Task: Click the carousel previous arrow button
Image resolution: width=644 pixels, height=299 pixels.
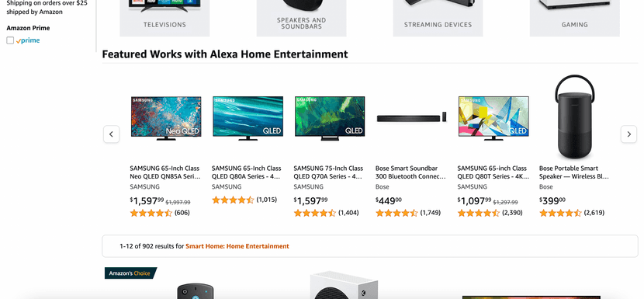Action: click(111, 134)
